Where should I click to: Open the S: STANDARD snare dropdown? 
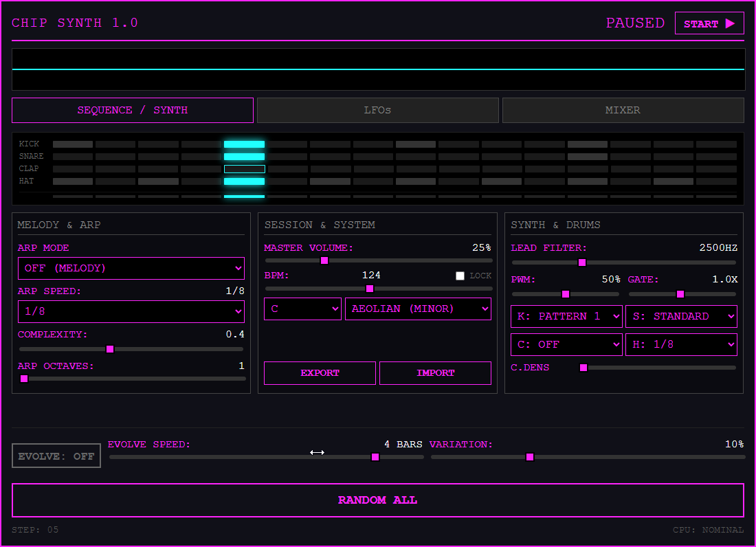click(681, 317)
